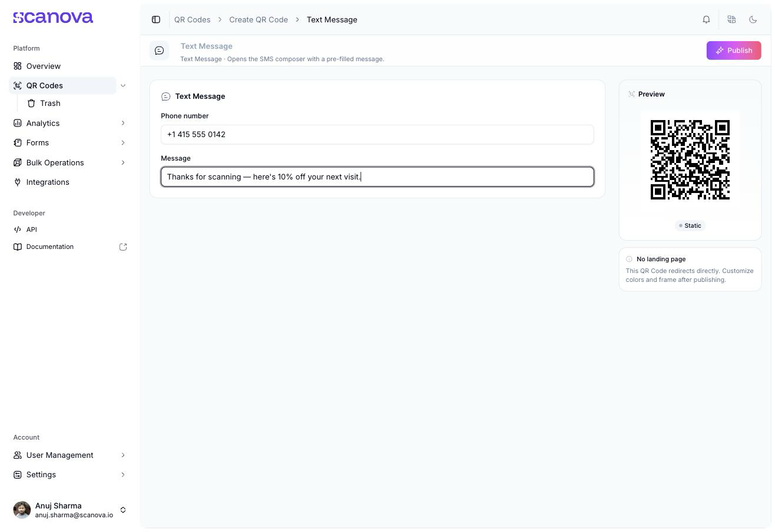The height and width of the screenshot is (532, 775).
Task: Expand the Analytics submenu chevron
Action: coord(123,123)
